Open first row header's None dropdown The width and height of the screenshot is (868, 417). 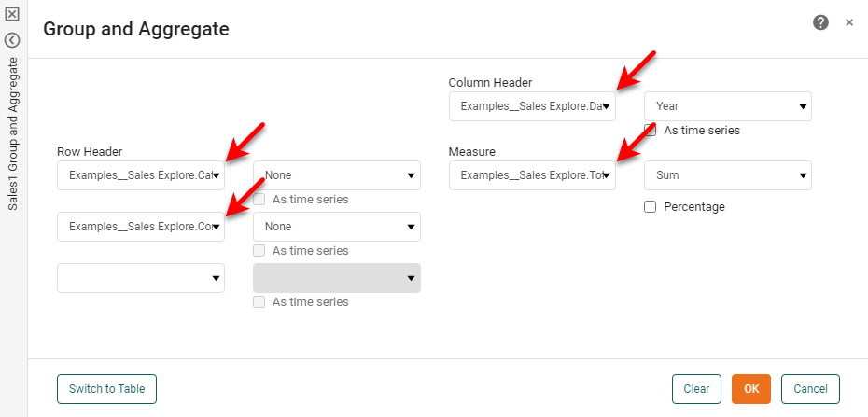337,175
